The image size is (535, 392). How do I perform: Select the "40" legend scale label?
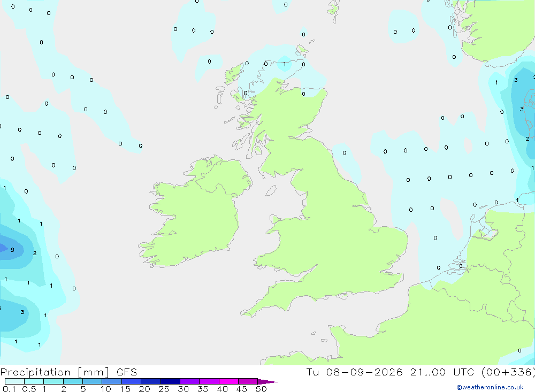(222, 389)
